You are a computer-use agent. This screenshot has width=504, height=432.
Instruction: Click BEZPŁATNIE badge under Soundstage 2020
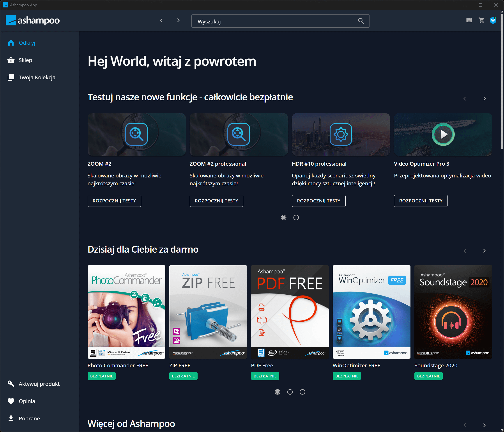tap(429, 376)
